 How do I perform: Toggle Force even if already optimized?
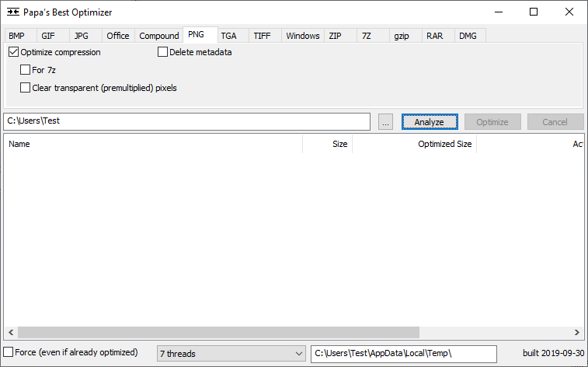[x=9, y=353]
